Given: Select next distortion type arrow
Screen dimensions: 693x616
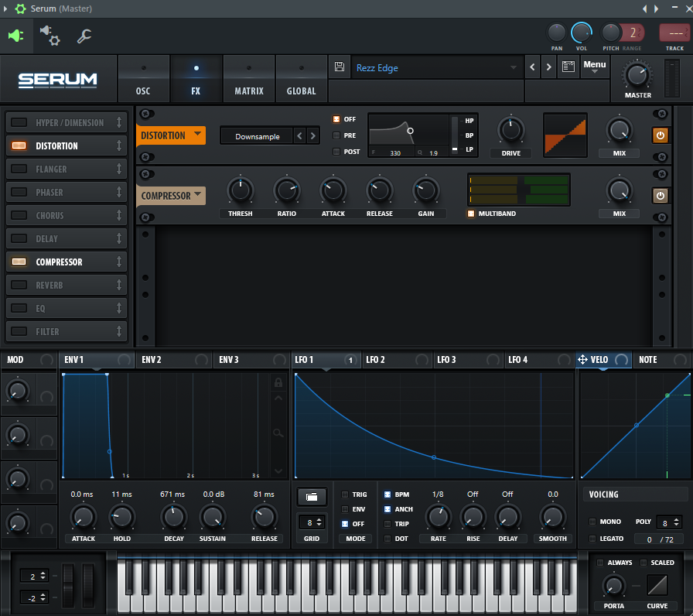Looking at the screenshot, I should click(313, 136).
